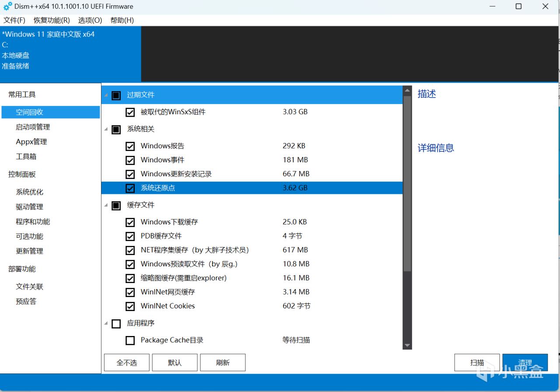The width and height of the screenshot is (560, 392).
Task: Collapse the 应用程序 group arrow
Action: tap(106, 324)
